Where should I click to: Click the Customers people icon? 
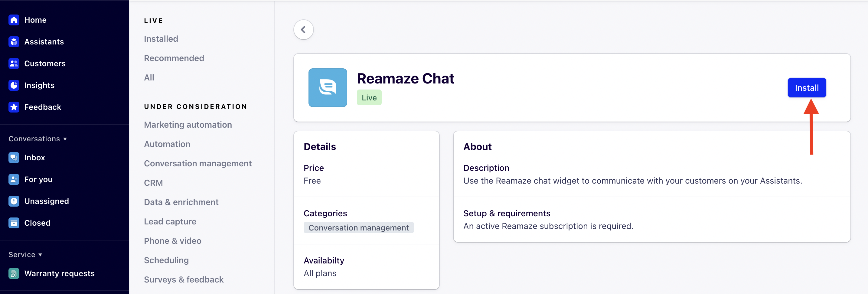14,64
